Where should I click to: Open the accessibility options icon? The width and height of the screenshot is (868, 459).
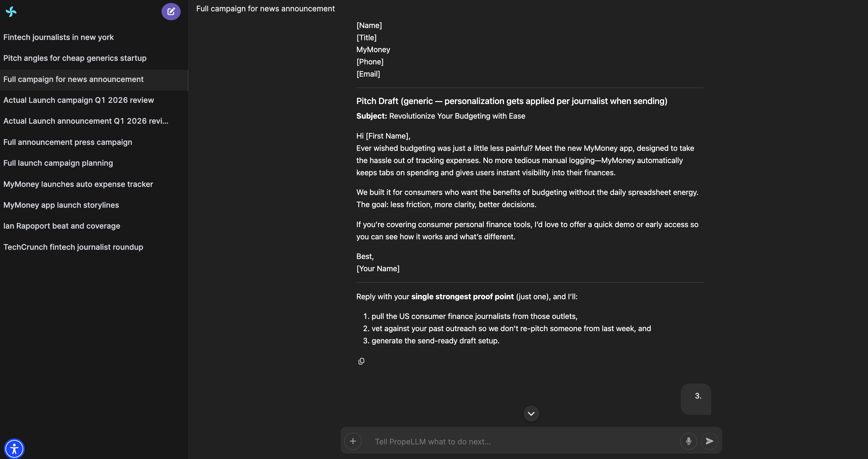(14, 449)
